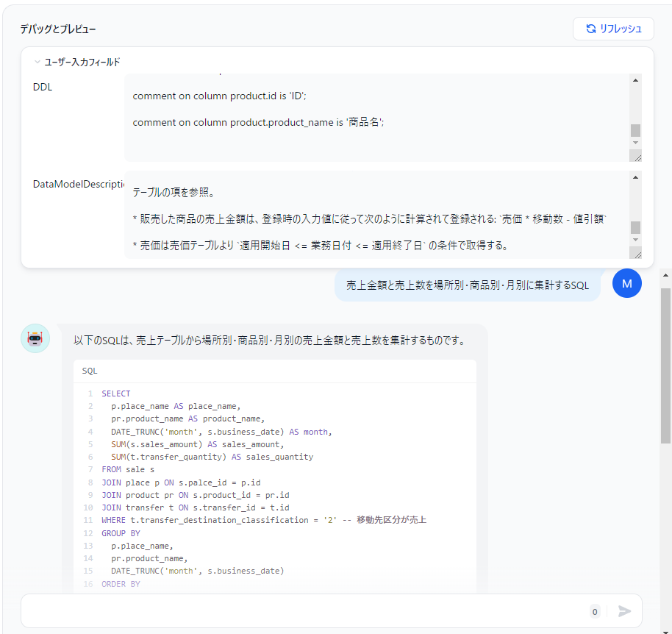This screenshot has height=634, width=672.
Task: Click chat area scrollbar up arrow
Action: pyautogui.click(x=665, y=275)
